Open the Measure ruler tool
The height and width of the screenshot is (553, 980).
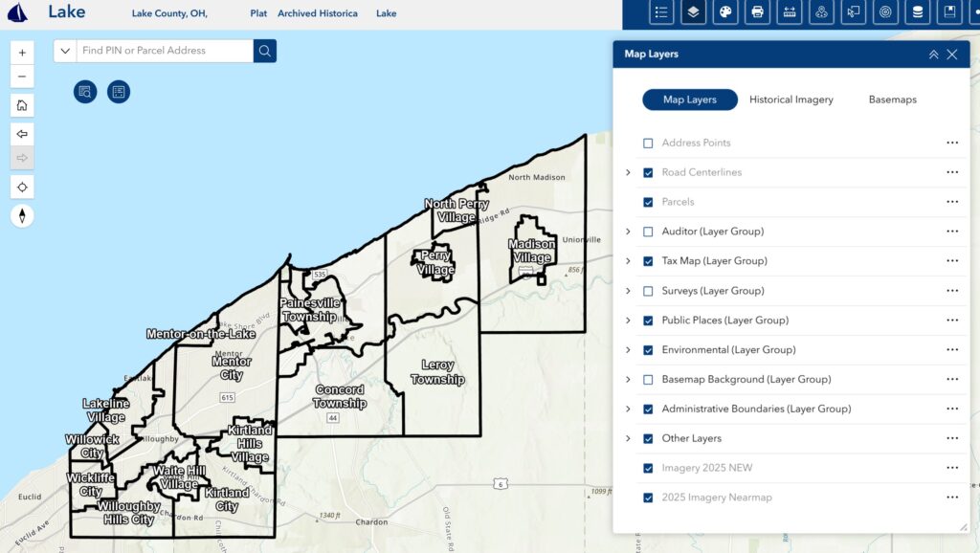pyautogui.click(x=790, y=12)
